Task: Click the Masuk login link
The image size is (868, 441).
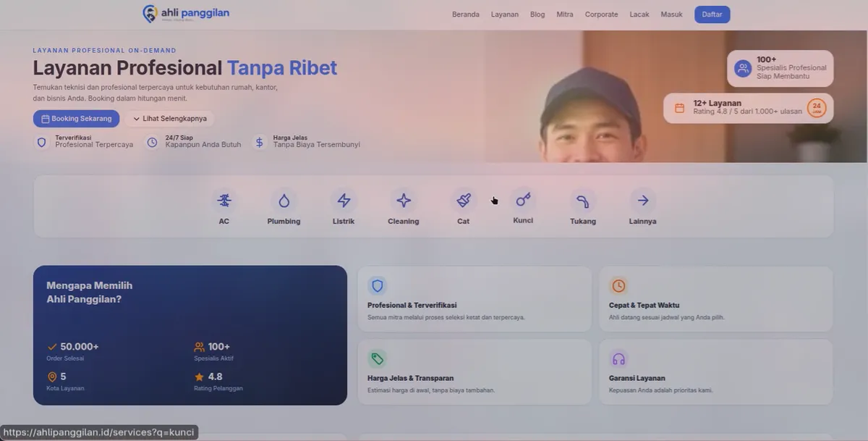Action: [x=672, y=14]
